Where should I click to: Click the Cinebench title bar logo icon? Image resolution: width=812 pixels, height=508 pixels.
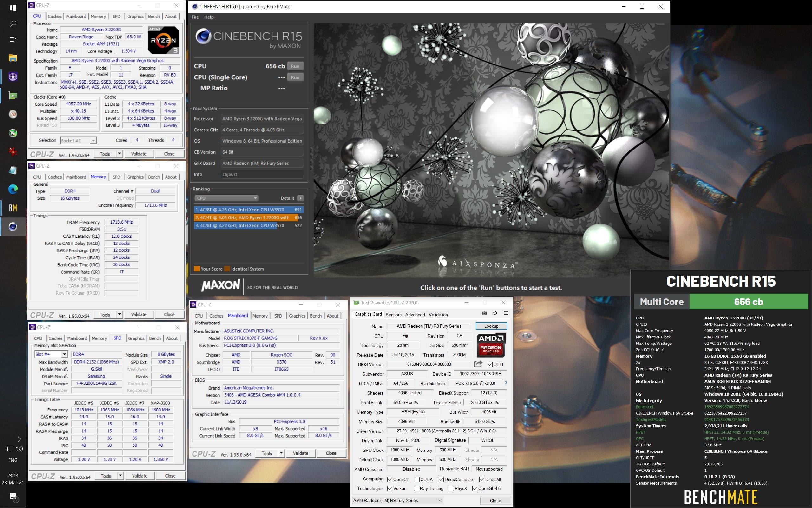[194, 6]
